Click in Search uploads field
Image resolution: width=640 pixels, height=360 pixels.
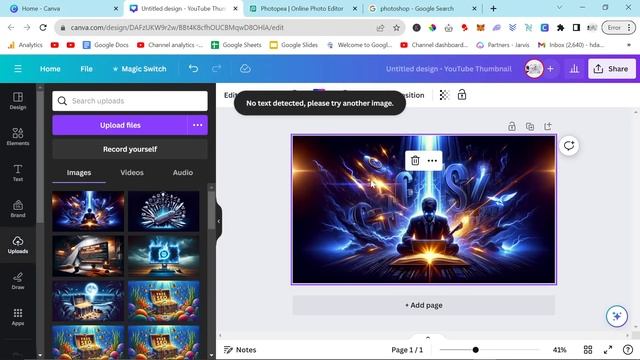pyautogui.click(x=130, y=101)
